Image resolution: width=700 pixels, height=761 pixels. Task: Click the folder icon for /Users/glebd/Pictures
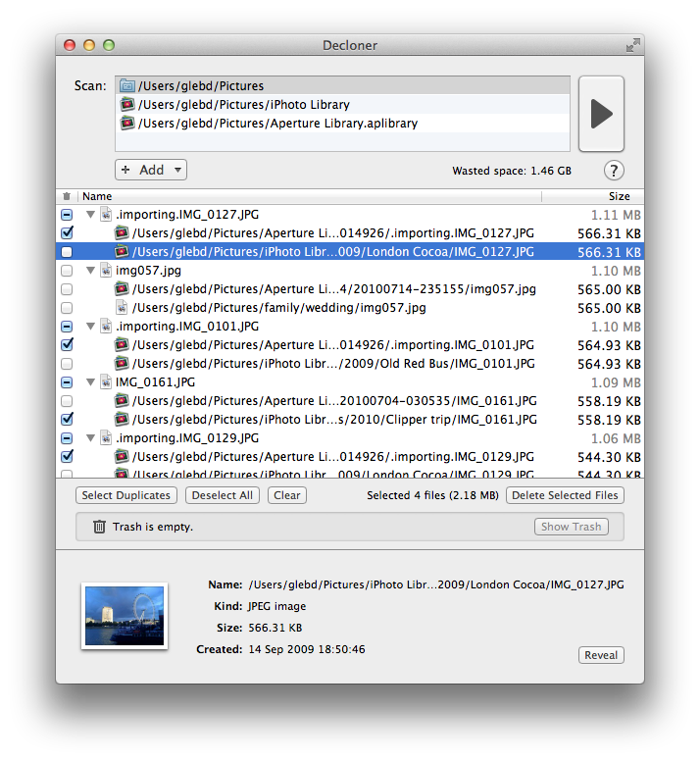coord(127,86)
